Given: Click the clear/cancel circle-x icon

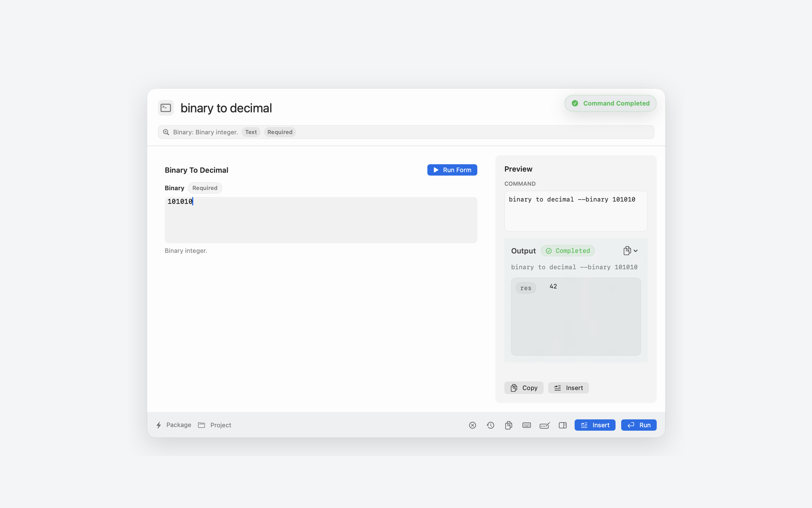Looking at the screenshot, I should (x=473, y=425).
